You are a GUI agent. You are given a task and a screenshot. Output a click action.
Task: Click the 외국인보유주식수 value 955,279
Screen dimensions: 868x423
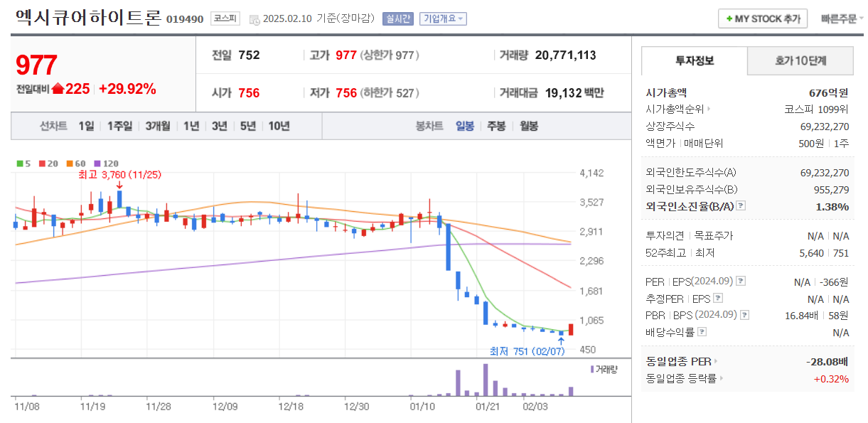pyautogui.click(x=831, y=189)
